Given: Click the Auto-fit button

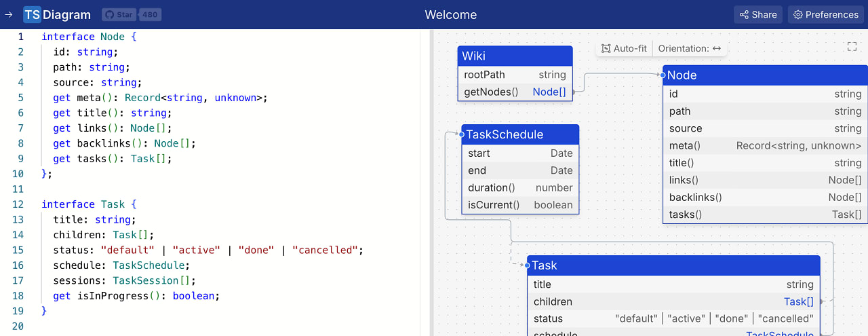Looking at the screenshot, I should pyautogui.click(x=625, y=48).
